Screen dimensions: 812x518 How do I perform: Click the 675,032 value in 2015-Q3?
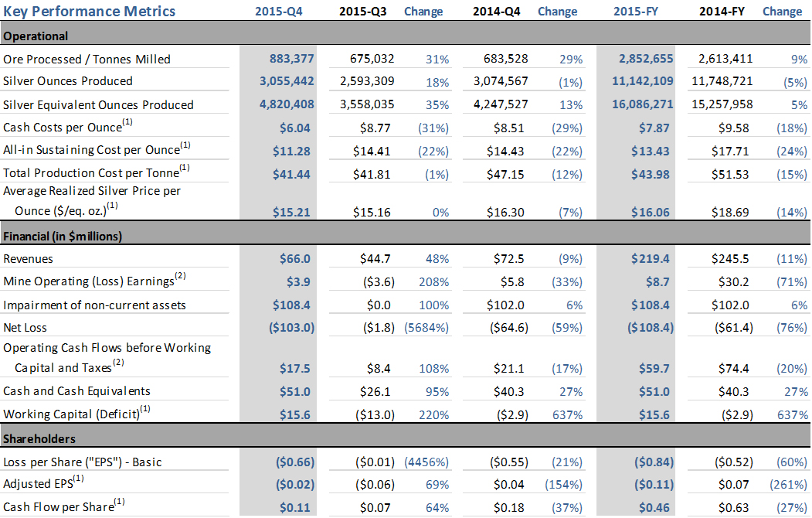point(372,59)
